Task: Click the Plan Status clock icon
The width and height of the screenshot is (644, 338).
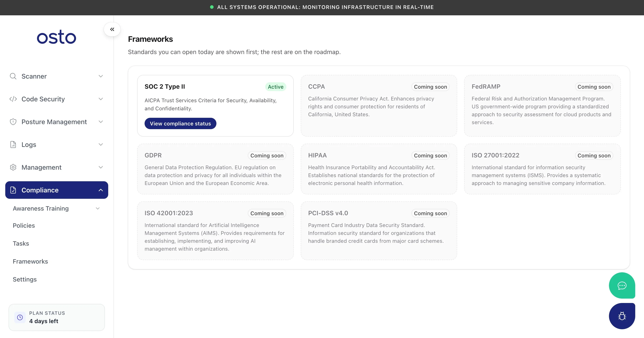Action: coord(20,317)
